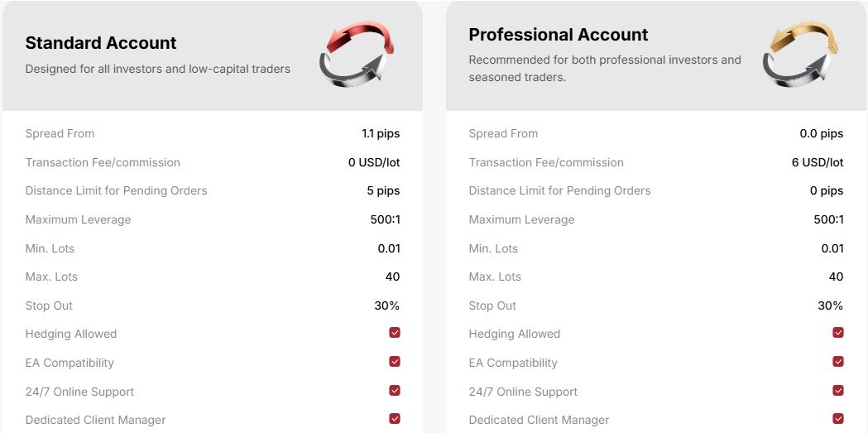Toggle Standard Account Hedging Allowed checkbox

point(395,333)
